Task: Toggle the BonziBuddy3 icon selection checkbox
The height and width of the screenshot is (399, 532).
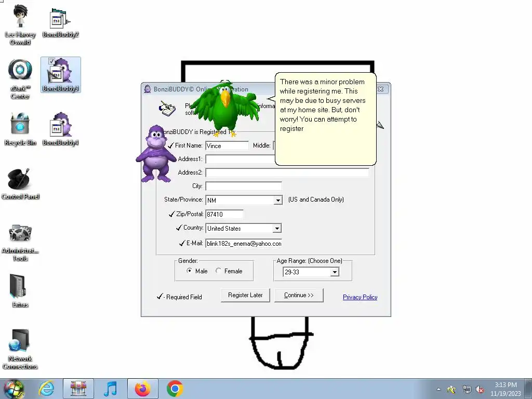Action: pyautogui.click(x=51, y=61)
